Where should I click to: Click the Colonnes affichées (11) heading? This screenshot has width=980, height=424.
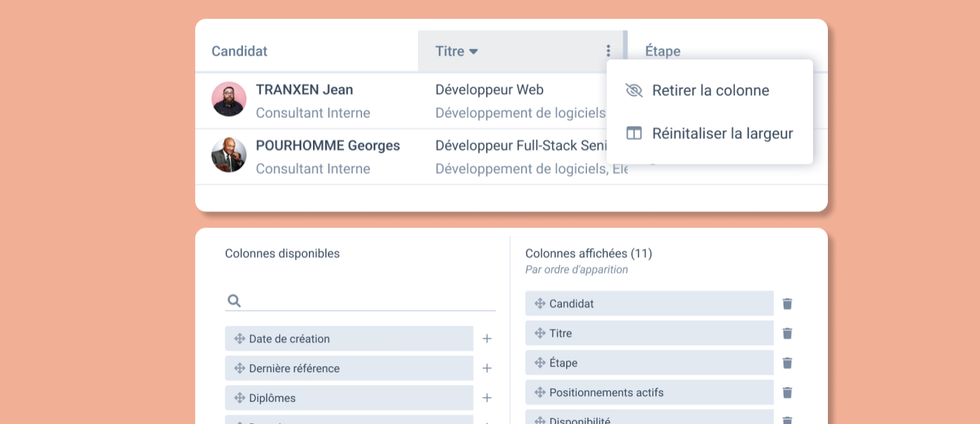(588, 254)
